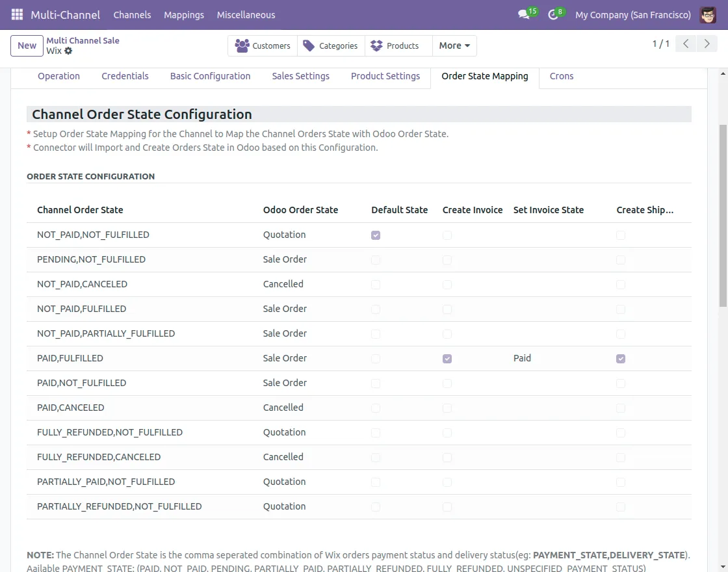Click the user avatar picture
The height and width of the screenshot is (572, 728).
pyautogui.click(x=708, y=14)
